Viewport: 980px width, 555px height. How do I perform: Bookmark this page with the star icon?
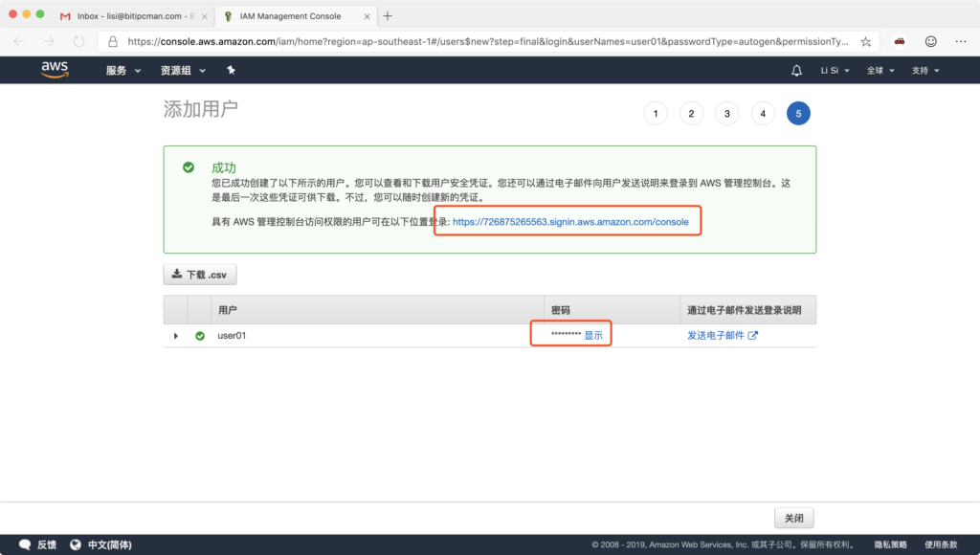pos(865,42)
